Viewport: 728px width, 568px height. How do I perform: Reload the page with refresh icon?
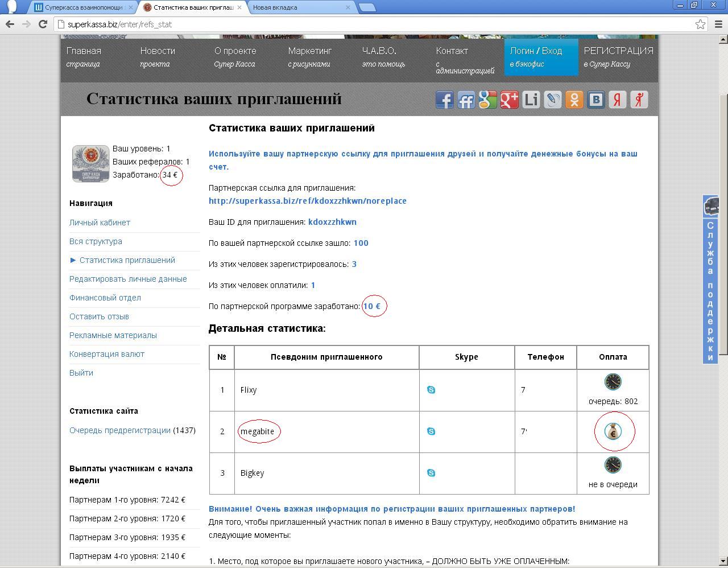pos(43,24)
